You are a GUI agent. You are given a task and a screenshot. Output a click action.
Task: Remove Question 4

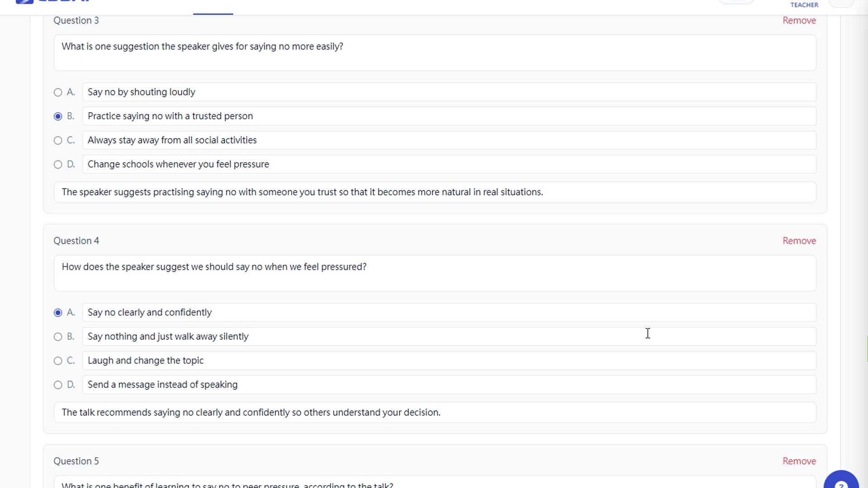[799, 241]
